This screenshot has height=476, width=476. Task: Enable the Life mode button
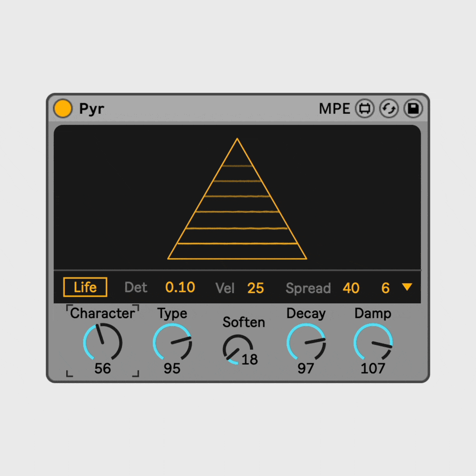coord(85,288)
